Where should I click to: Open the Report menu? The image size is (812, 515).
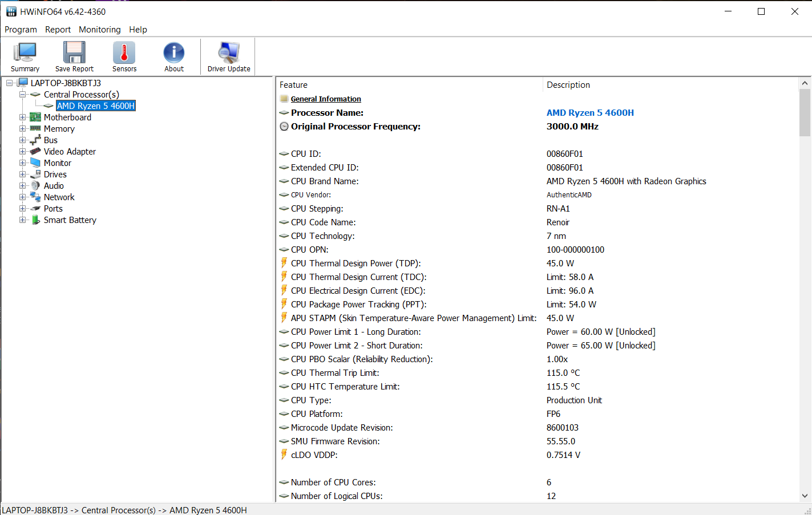tap(58, 30)
